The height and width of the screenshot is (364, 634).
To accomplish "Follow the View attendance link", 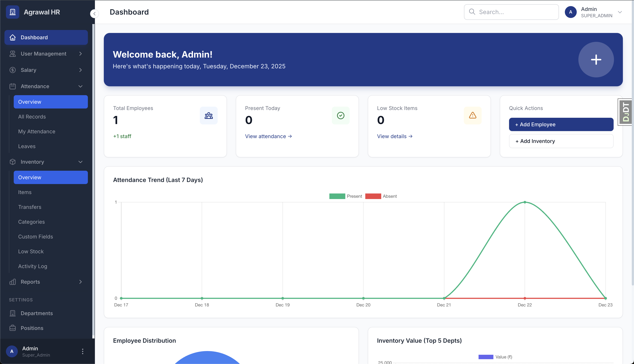I will (x=268, y=136).
